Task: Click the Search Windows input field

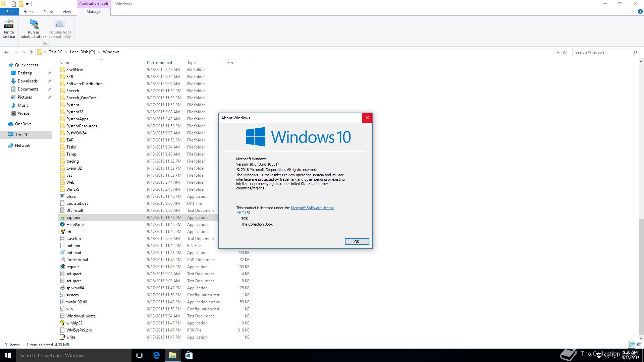Action: 602,52
